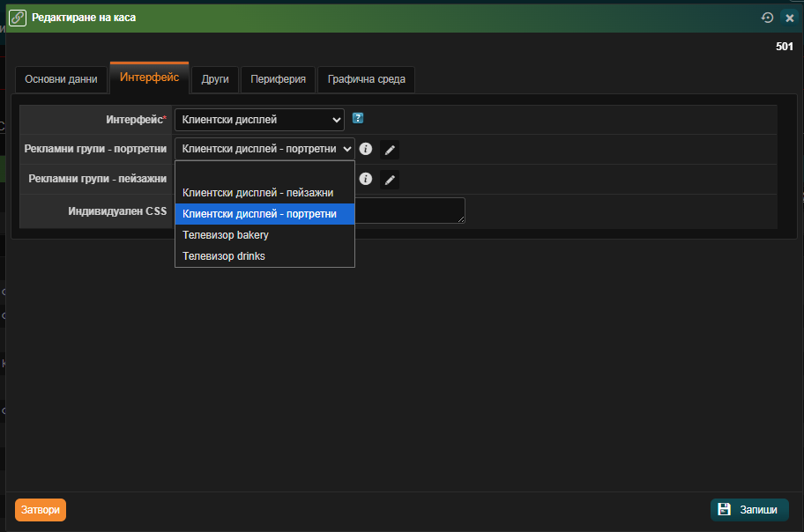The width and height of the screenshot is (804, 532).
Task: Click the history restore icon in title bar
Action: tap(767, 18)
